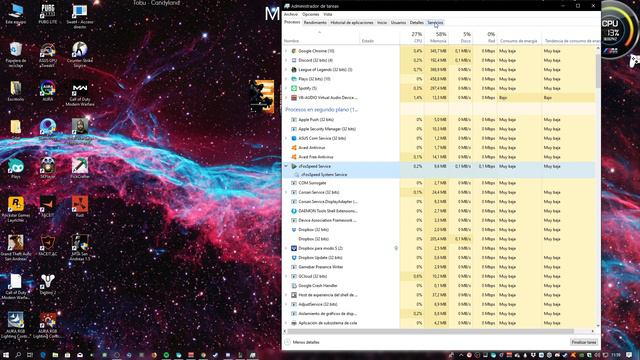Viewport: 640px width, 360px height.
Task: Click the Spotify taskbar icon
Action: 166,355
